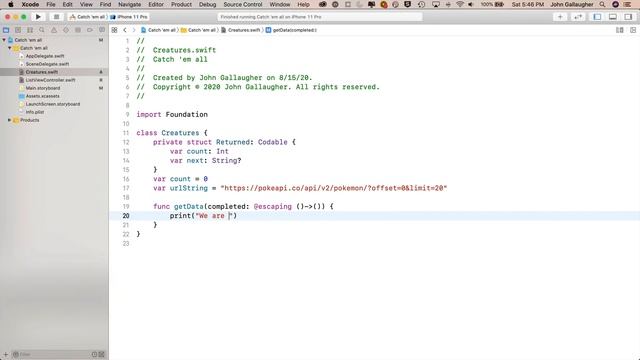Screen dimensions: 640x360
Task: Click the add file plus at navigator bottom
Action: pyautogui.click(x=6, y=354)
